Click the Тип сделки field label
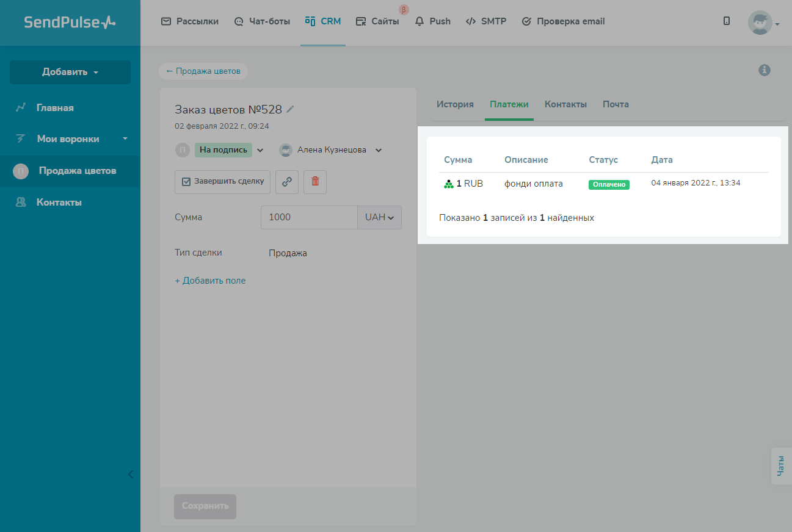This screenshot has height=532, width=792. click(x=198, y=253)
